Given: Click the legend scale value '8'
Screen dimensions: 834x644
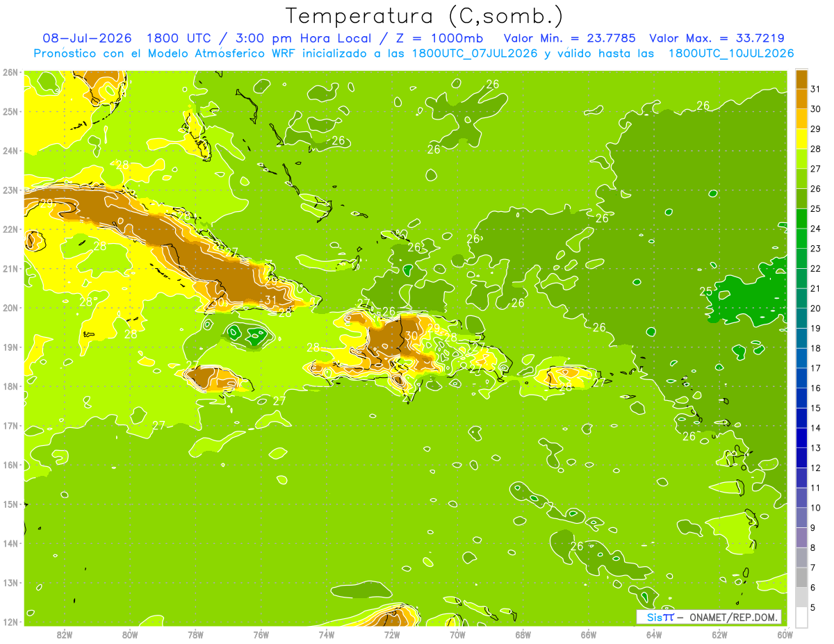Looking at the screenshot, I should coord(813,547).
